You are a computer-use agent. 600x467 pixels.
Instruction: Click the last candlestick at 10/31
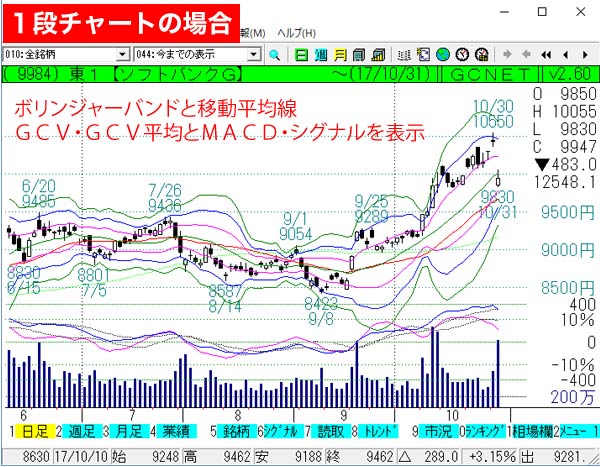click(498, 179)
